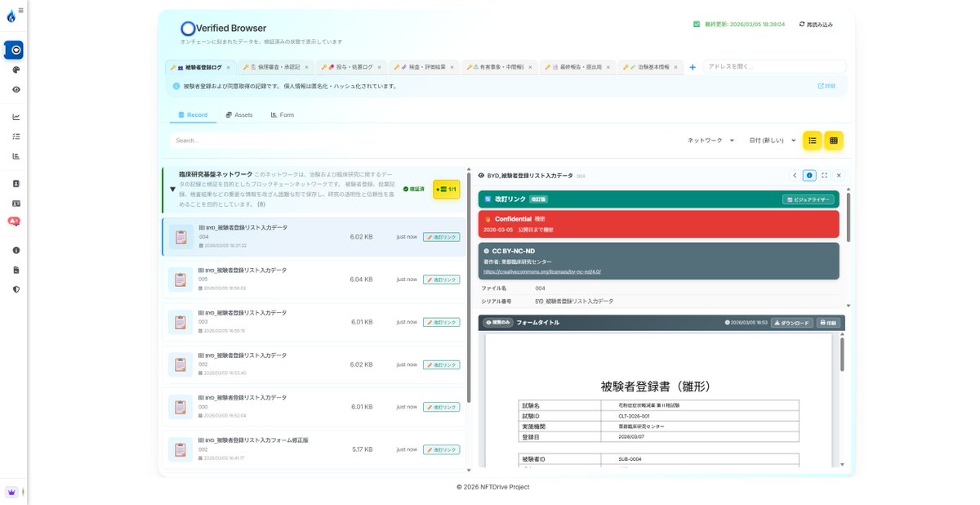Click 改訂リンク badge on record 004
This screenshot has height=505, width=980.
coord(441,237)
